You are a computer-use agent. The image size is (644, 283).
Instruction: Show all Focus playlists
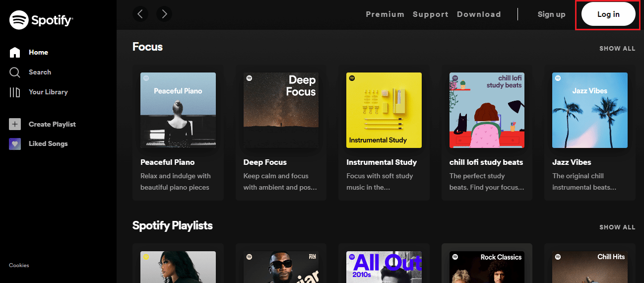click(617, 49)
